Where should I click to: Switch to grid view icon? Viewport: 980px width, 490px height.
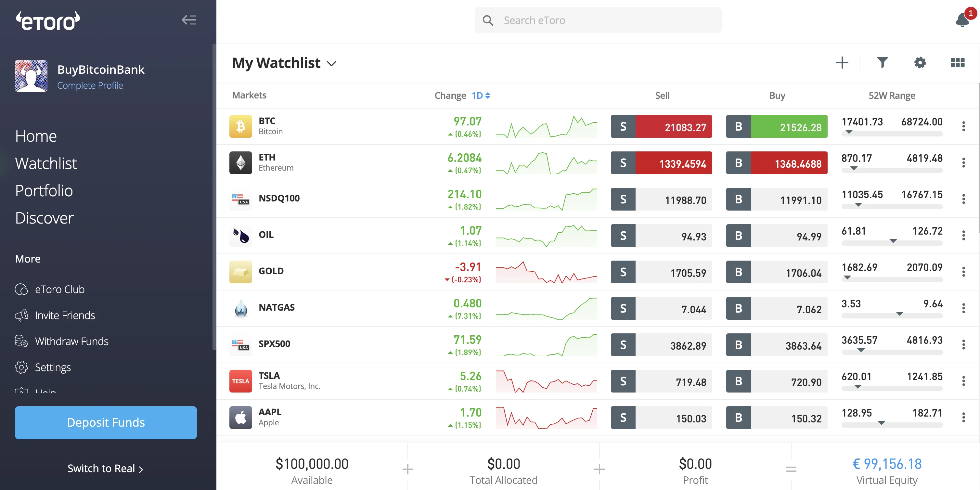(958, 63)
